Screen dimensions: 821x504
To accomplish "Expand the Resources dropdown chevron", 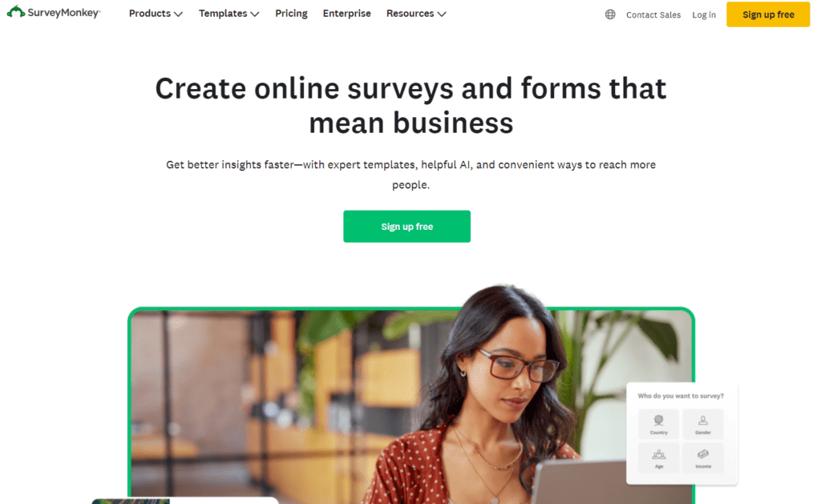I will coord(442,14).
